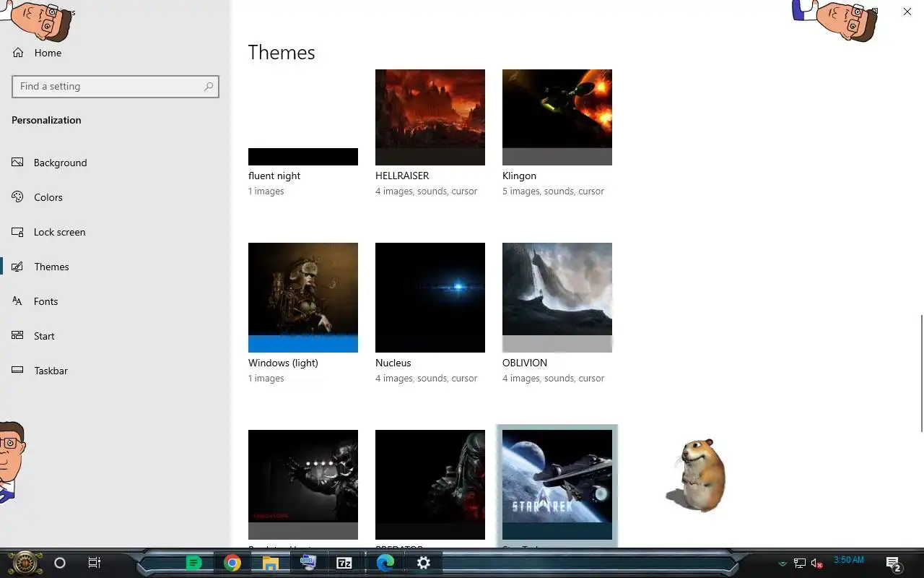Open the 3:50 AM clock flyout
924x578 pixels.
(x=849, y=560)
